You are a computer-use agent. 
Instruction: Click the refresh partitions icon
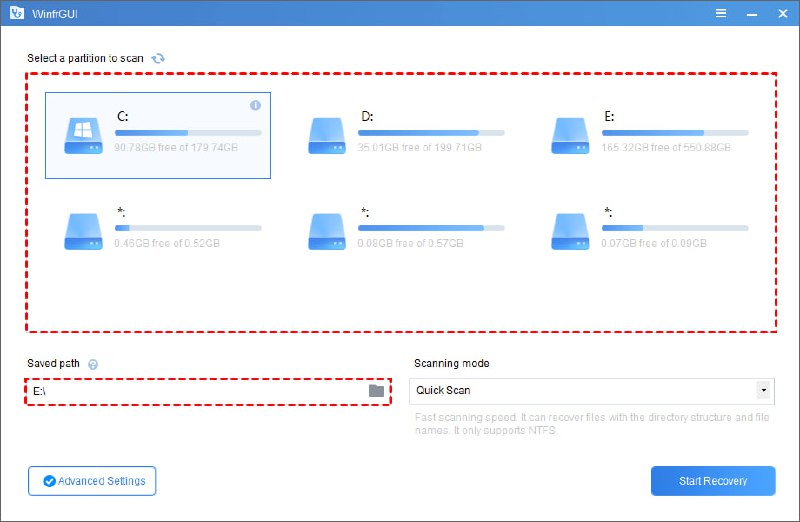pos(158,58)
